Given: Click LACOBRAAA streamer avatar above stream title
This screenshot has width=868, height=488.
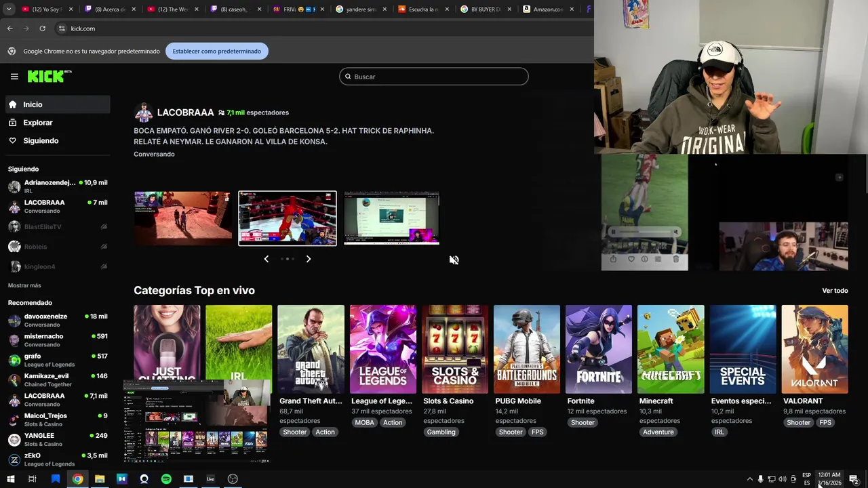Looking at the screenshot, I should coord(143,113).
